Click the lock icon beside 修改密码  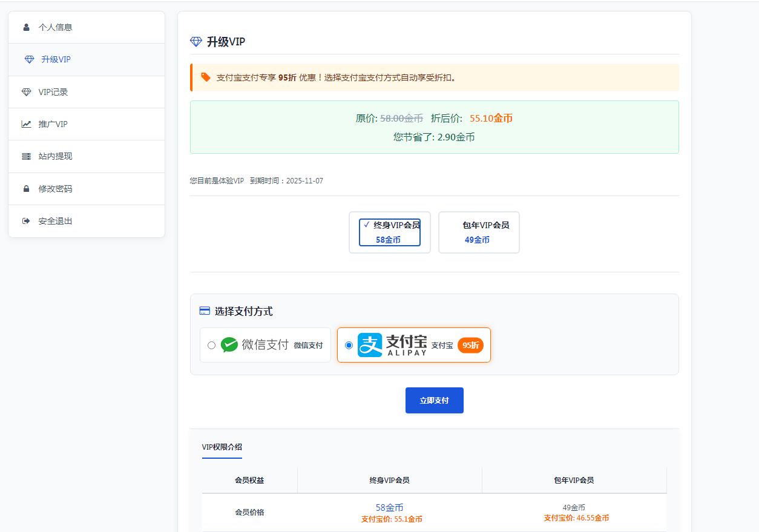[x=25, y=188]
